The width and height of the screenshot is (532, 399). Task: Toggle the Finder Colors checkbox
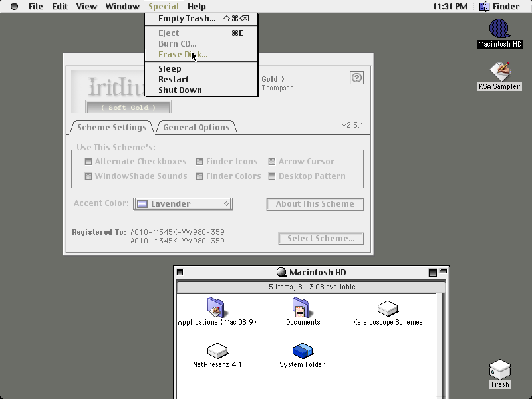[x=199, y=176]
